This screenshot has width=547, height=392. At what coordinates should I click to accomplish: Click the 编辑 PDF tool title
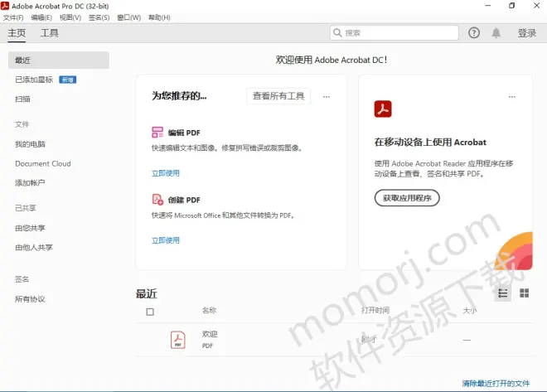coord(184,133)
